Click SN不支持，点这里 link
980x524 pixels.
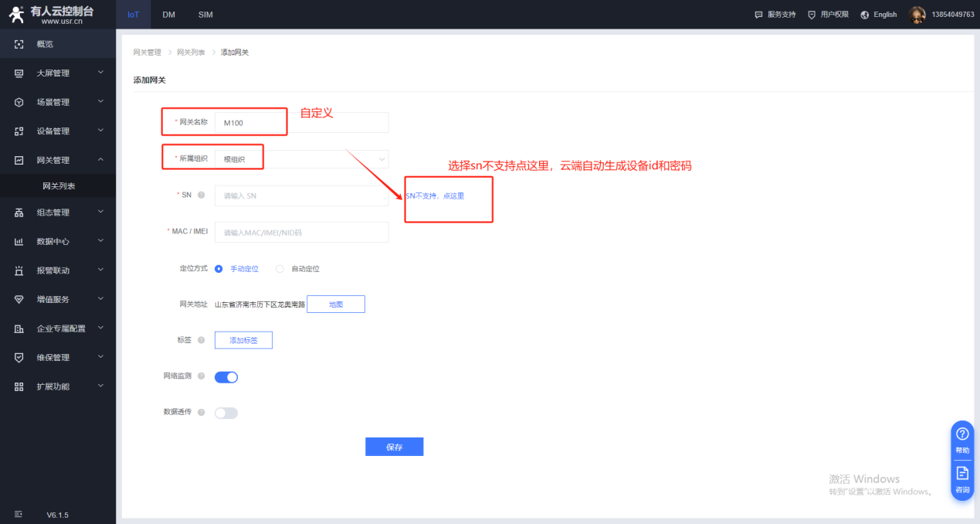coord(435,196)
